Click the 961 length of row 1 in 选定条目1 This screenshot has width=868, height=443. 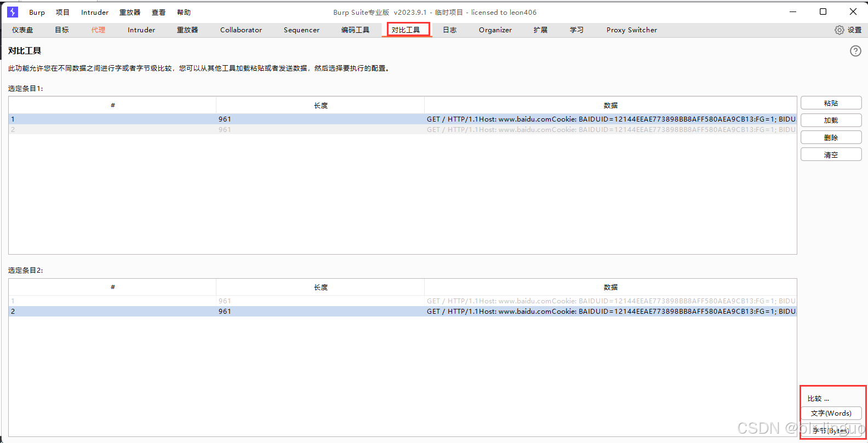pos(225,119)
